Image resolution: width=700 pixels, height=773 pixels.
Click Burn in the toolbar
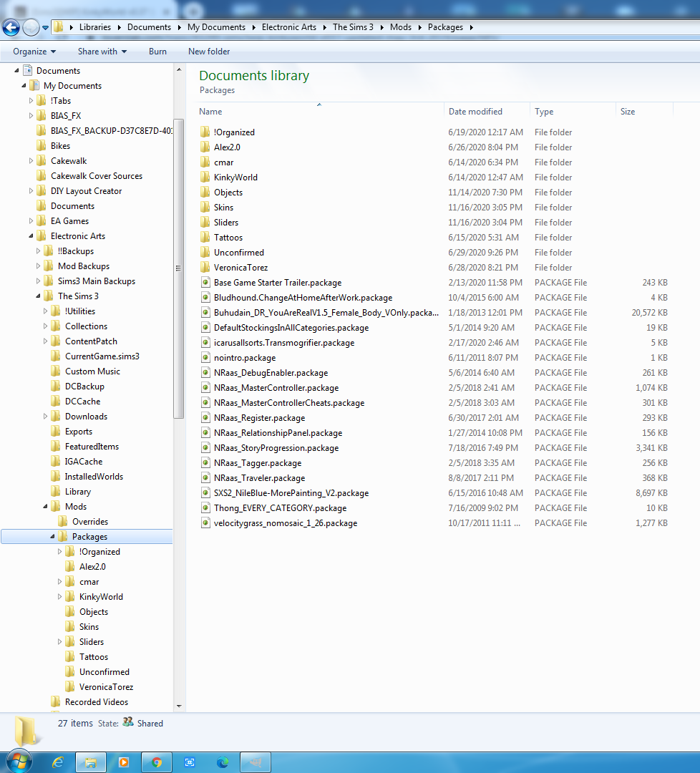pos(157,52)
